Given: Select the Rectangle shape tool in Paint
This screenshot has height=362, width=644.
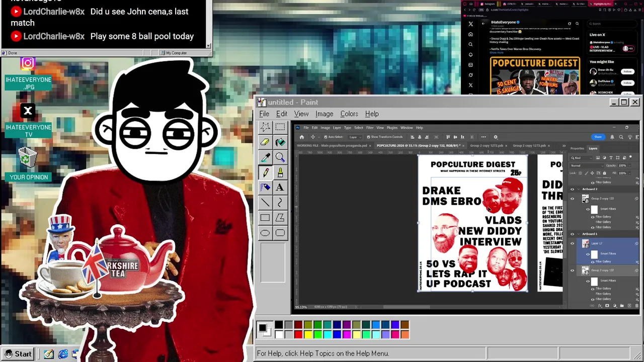Looking at the screenshot, I should (265, 218).
